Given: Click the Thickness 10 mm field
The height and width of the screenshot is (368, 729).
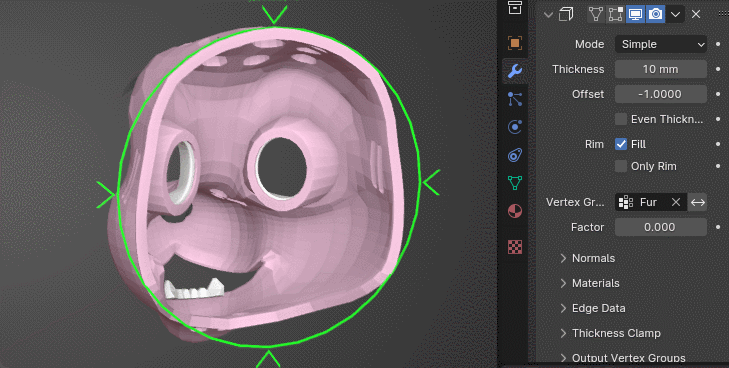Looking at the screenshot, I should coord(661,69).
